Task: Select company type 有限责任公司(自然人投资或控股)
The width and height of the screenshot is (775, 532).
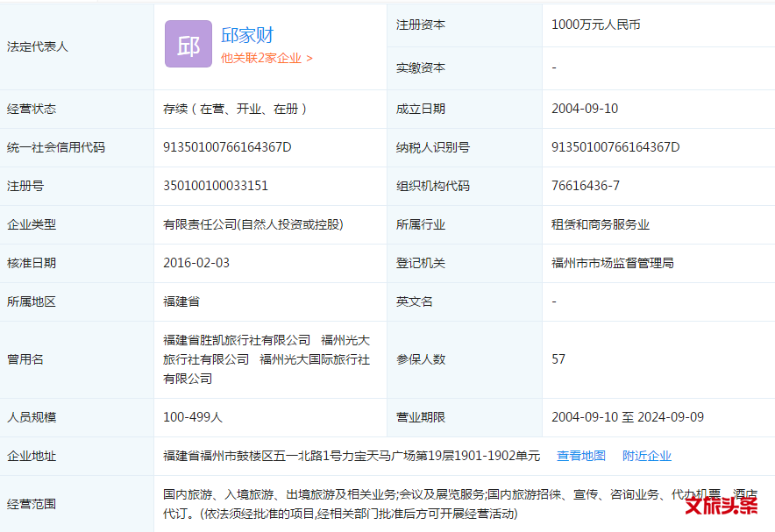Action: (253, 224)
